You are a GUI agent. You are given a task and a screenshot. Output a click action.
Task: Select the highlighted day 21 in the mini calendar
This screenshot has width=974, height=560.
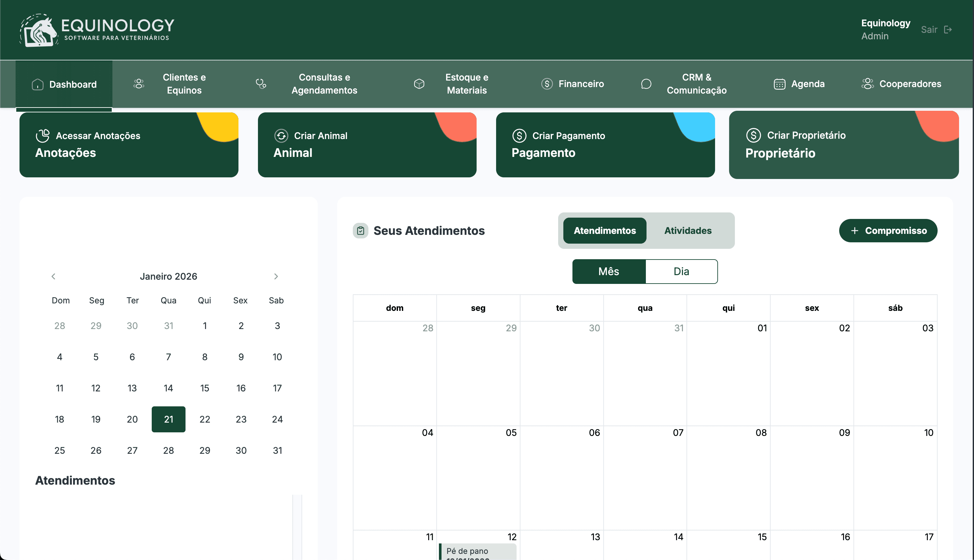click(x=168, y=419)
